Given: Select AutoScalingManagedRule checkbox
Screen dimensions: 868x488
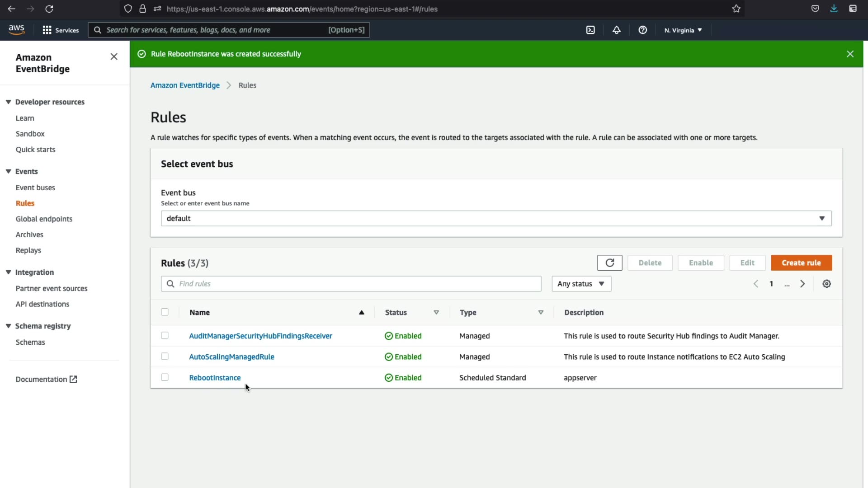Looking at the screenshot, I should 165,357.
